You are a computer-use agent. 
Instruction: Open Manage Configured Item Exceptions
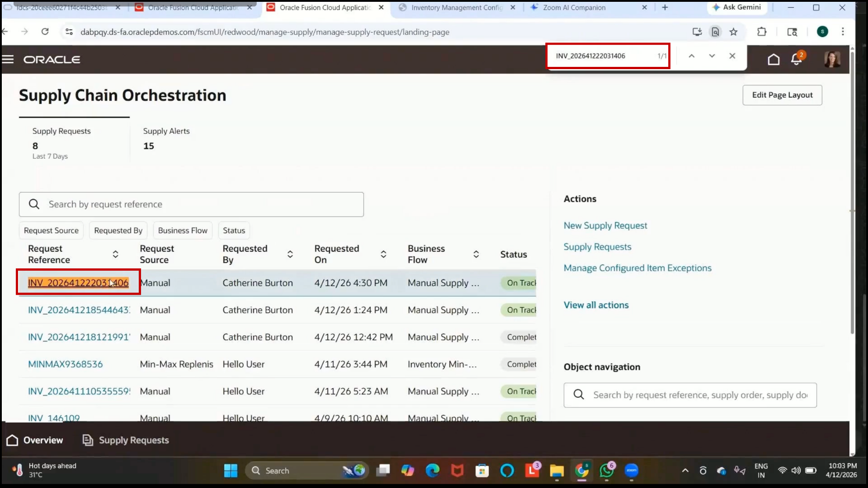coord(637,268)
